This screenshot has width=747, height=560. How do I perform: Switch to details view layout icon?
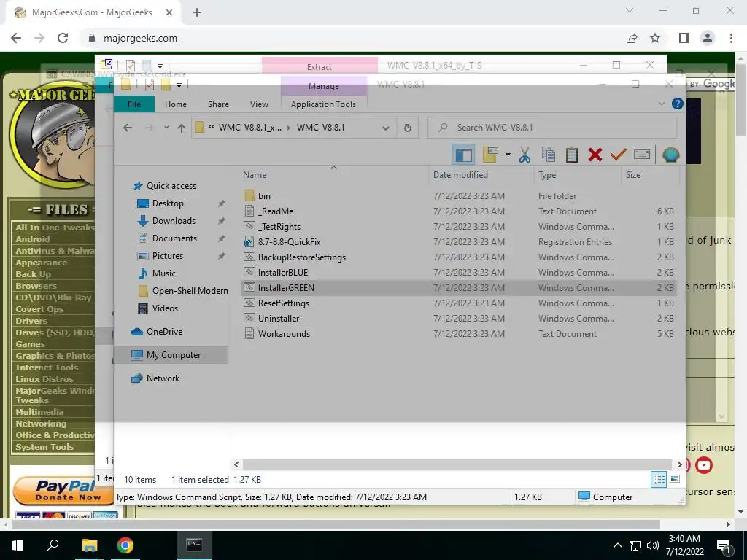(x=659, y=479)
